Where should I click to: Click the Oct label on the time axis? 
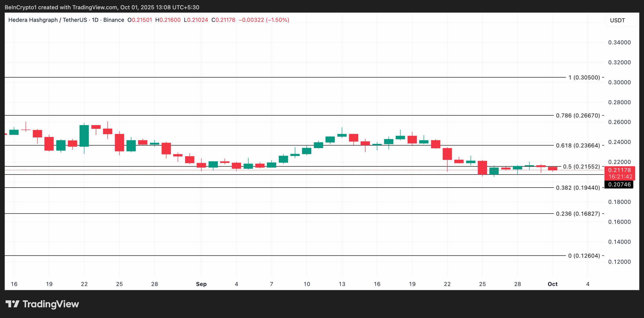[552, 284]
